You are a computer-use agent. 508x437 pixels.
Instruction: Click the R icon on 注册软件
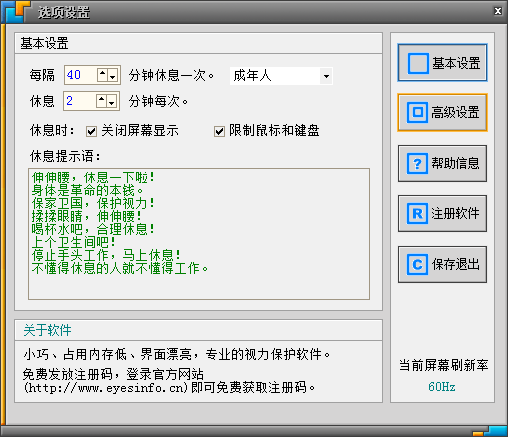click(x=417, y=213)
